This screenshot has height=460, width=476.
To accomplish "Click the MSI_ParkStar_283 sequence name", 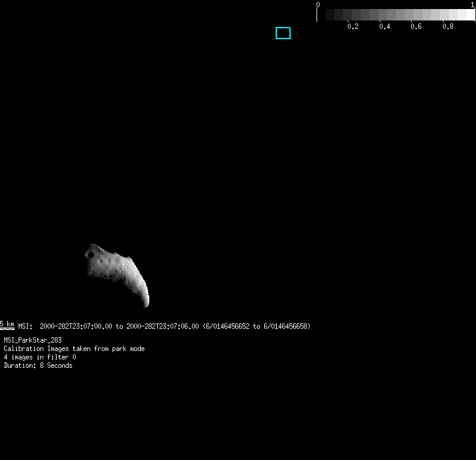I will [x=32, y=340].
